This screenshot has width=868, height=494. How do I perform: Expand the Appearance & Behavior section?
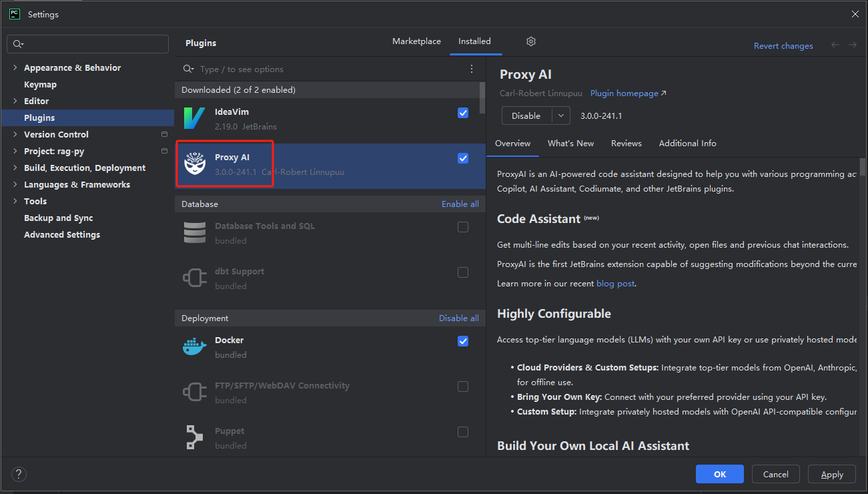[x=15, y=67]
